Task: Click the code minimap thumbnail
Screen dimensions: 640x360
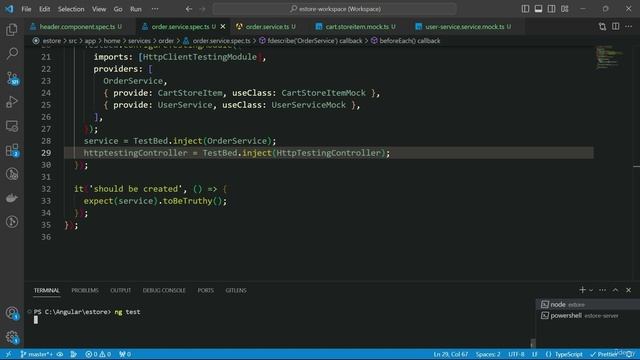Action: 608,58
